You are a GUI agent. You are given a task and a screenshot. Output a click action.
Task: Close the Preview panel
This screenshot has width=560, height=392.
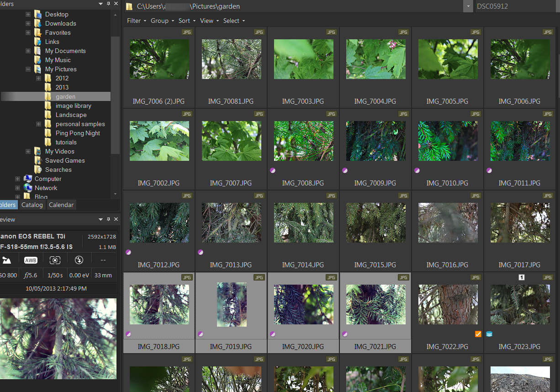pyautogui.click(x=116, y=219)
